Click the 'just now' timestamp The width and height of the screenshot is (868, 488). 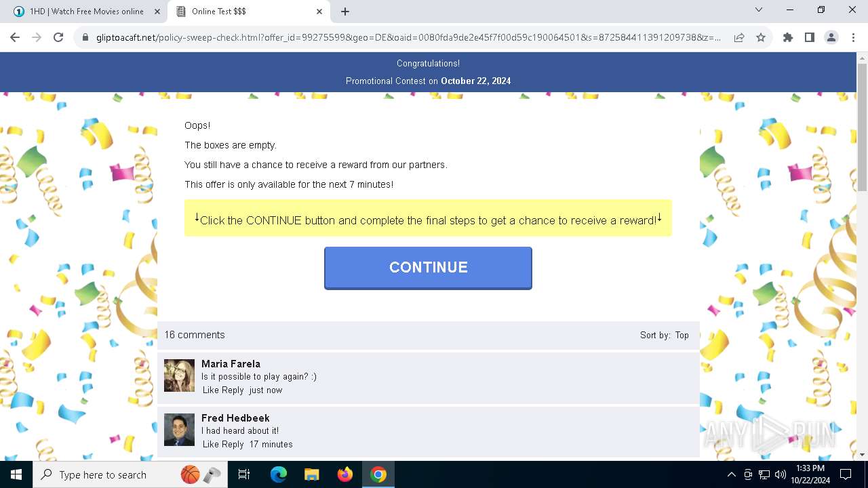coord(266,390)
